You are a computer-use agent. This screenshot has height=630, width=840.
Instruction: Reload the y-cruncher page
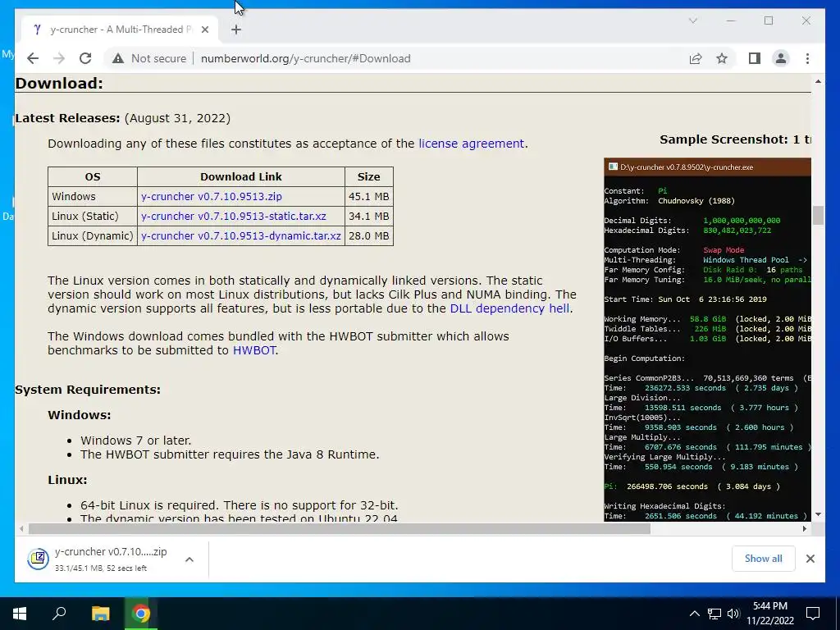[x=85, y=58]
